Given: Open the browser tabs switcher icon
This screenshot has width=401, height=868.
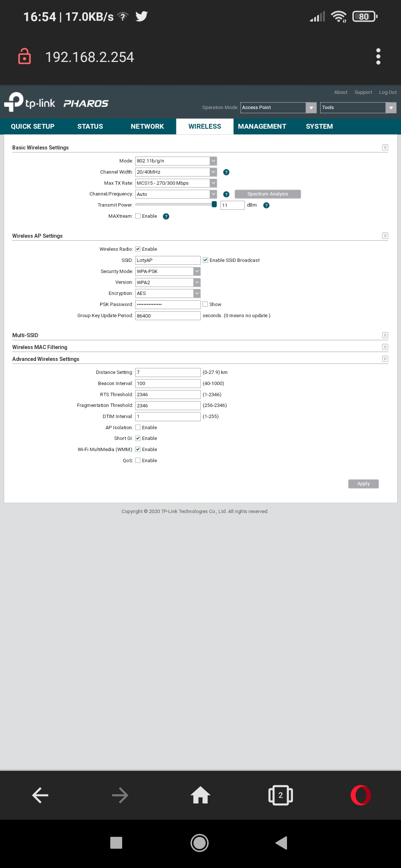Looking at the screenshot, I should 281,795.
